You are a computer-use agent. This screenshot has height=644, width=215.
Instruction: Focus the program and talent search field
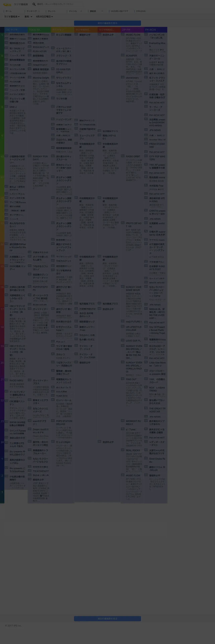pos(60,4)
